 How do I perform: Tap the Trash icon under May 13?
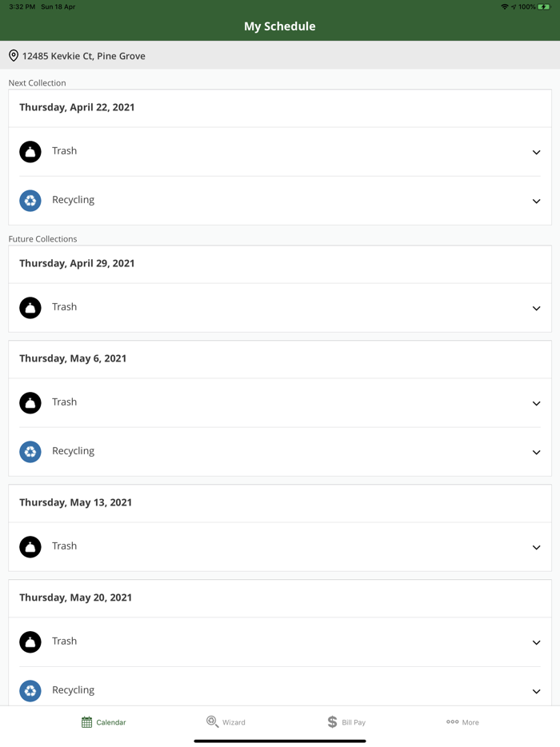pyautogui.click(x=30, y=547)
